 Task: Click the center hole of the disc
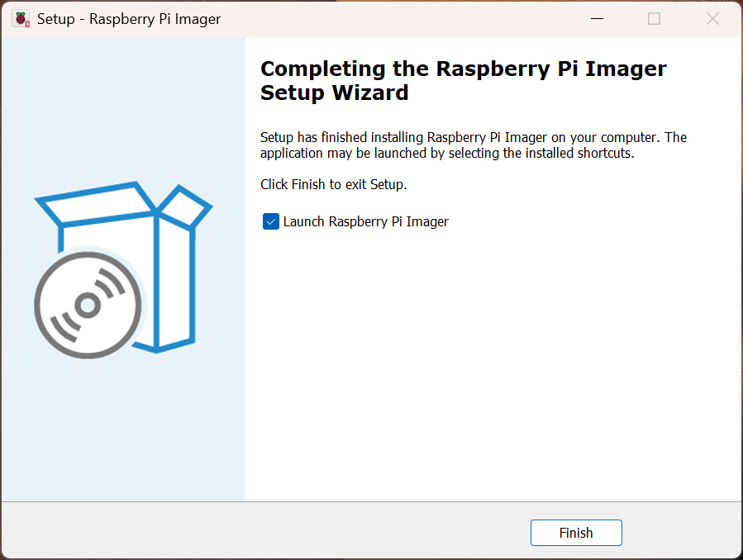tap(88, 306)
